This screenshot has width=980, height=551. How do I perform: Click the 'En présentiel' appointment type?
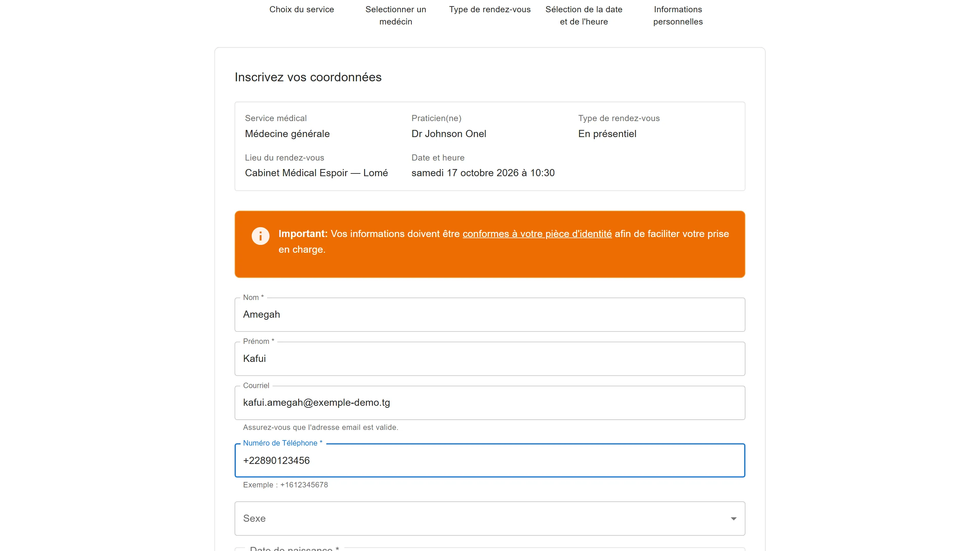click(x=607, y=134)
